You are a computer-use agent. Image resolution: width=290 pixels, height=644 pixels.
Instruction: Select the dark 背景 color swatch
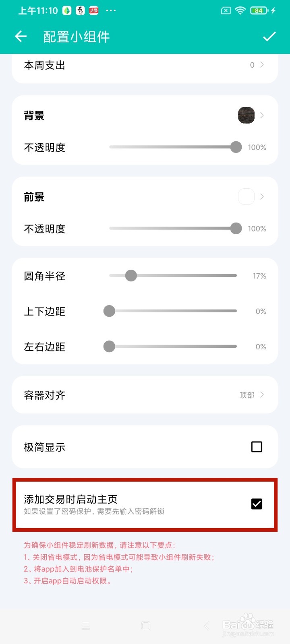click(x=246, y=116)
